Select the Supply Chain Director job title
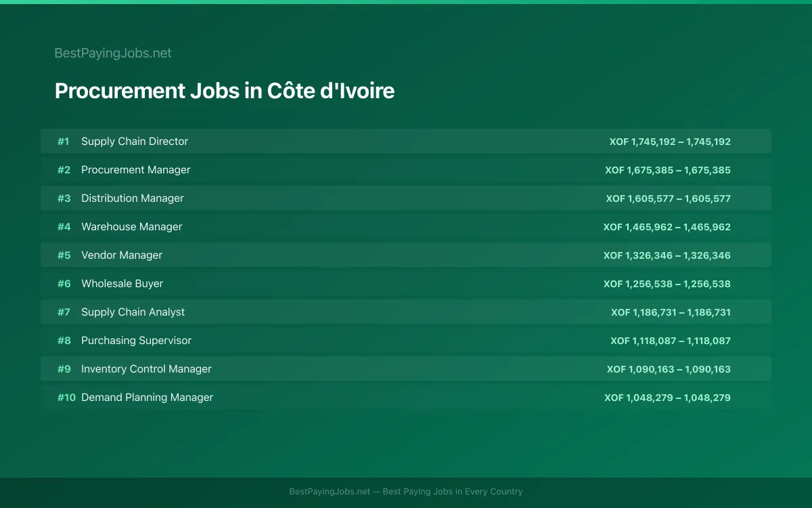The width and height of the screenshot is (812, 508). (x=135, y=142)
